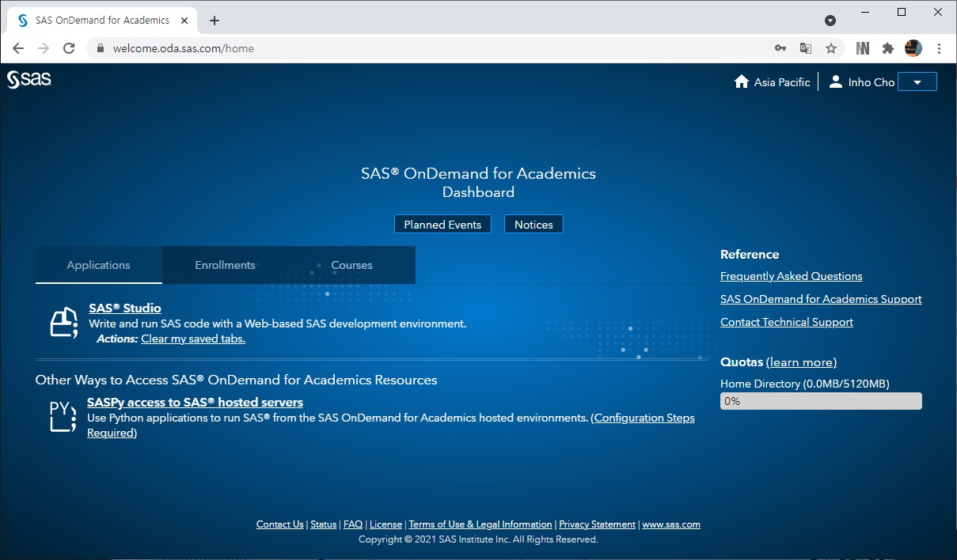Click Clear my saved tabs link
This screenshot has height=560, width=957.
click(193, 339)
